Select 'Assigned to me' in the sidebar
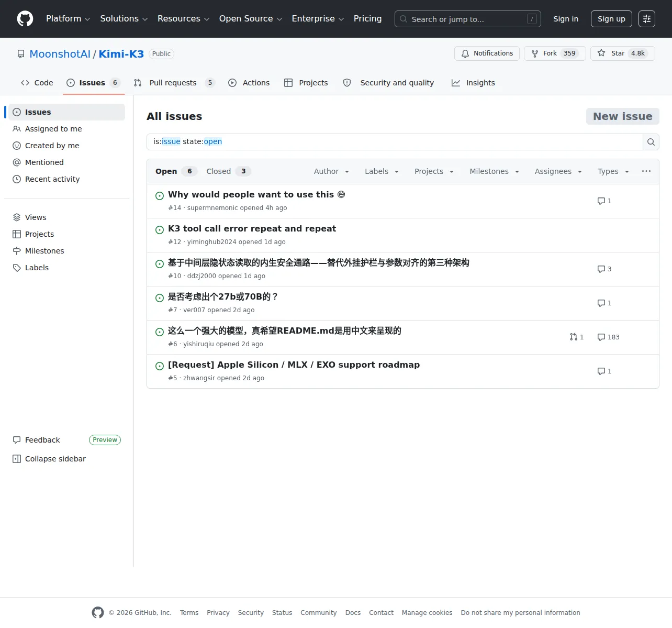672x628 pixels. point(66,129)
